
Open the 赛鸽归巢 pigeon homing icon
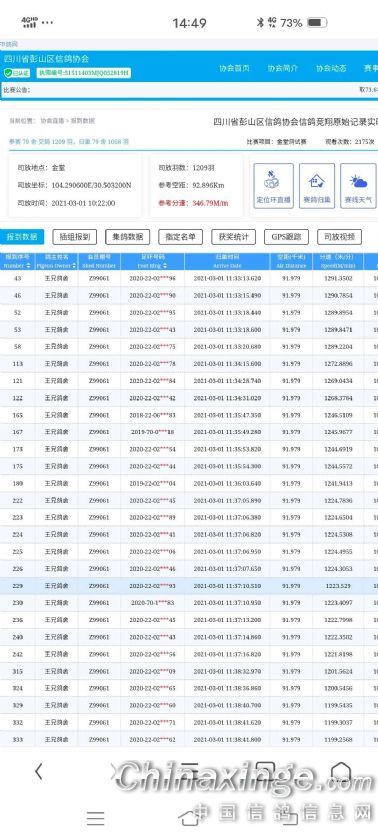pyautogui.click(x=317, y=186)
